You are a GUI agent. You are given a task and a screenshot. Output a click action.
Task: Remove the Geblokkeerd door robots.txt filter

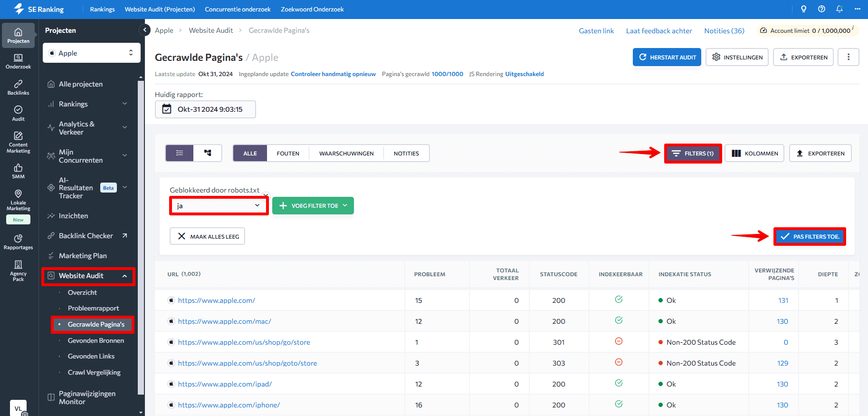coord(266,194)
